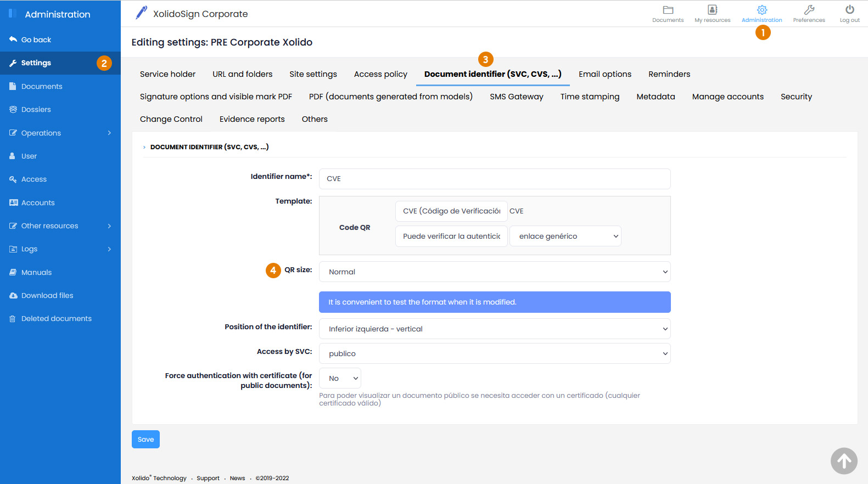Open Signature options and visible mark PDF tab
This screenshot has height=484, width=868.
(x=216, y=97)
